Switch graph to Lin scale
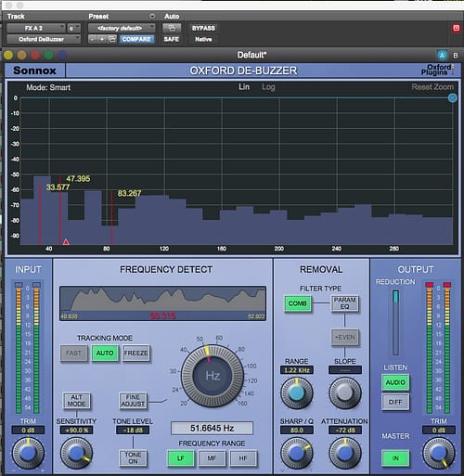 click(244, 87)
